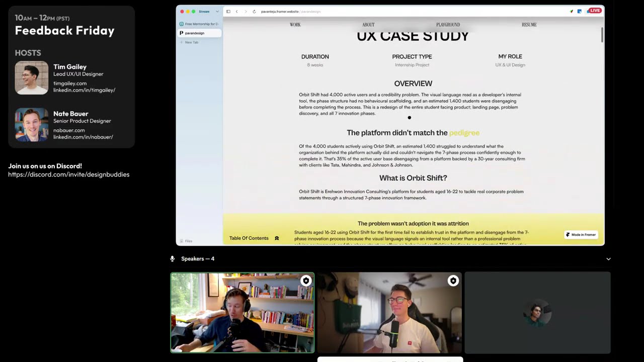Screen dimensions: 644x362
Task: Open the linkedin.com/in/timgailey/ link
Action: [85, 90]
